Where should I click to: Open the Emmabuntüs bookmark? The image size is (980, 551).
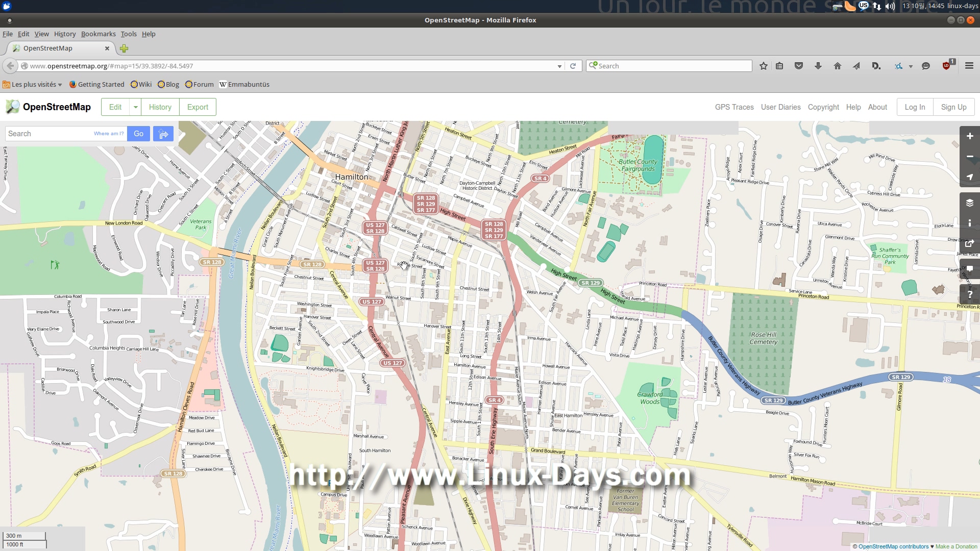(x=244, y=84)
